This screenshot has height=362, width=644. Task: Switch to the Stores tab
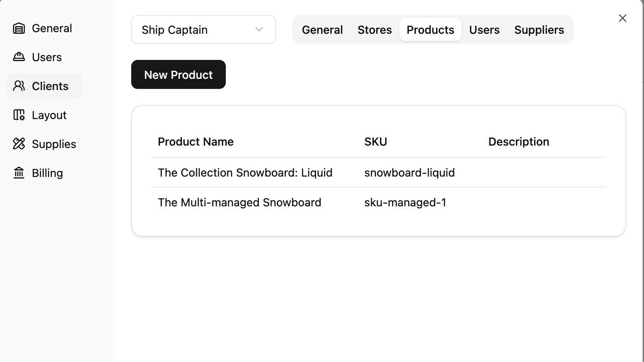[374, 29]
